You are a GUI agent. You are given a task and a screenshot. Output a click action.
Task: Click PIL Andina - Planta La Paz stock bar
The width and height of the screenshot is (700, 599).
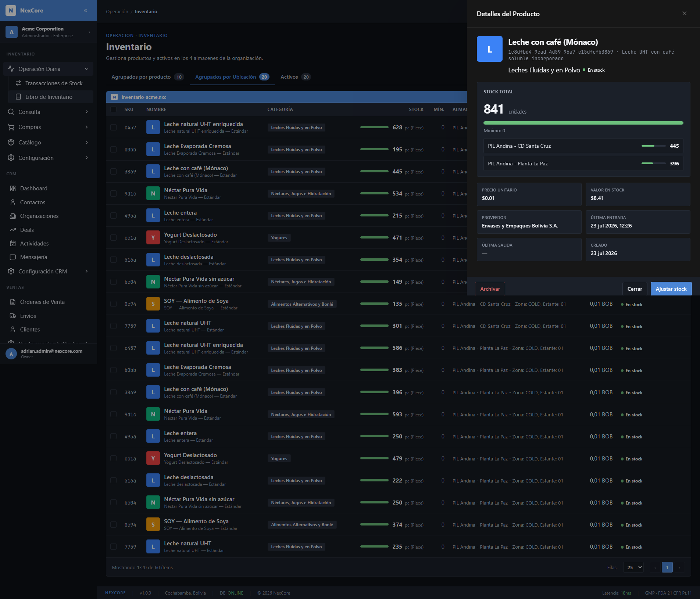(x=653, y=163)
